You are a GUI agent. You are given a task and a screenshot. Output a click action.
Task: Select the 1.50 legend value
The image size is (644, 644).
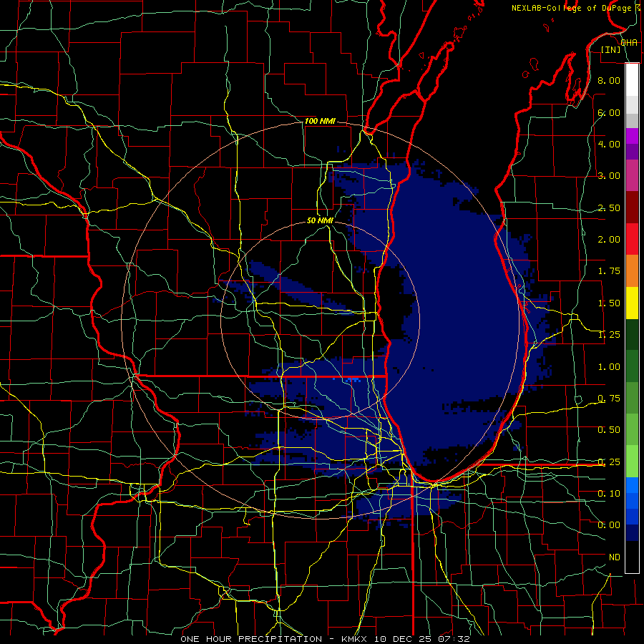(x=609, y=303)
